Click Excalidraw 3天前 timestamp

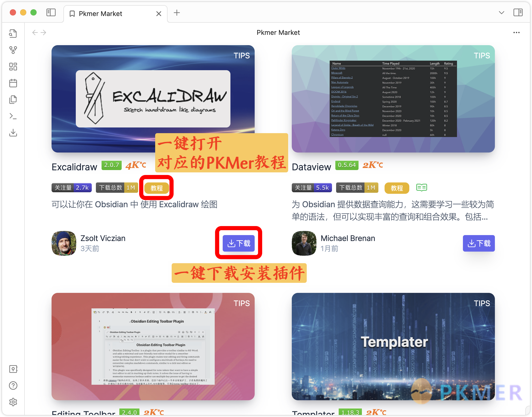[x=90, y=248]
